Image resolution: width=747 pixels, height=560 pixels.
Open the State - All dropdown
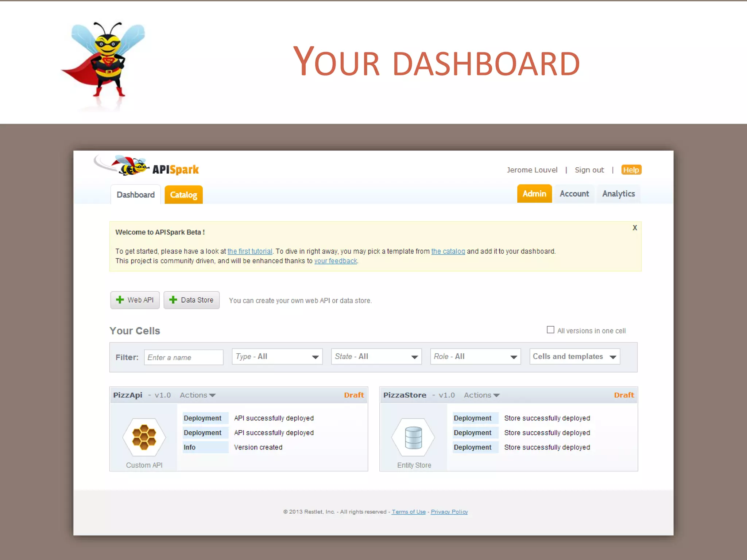click(376, 357)
